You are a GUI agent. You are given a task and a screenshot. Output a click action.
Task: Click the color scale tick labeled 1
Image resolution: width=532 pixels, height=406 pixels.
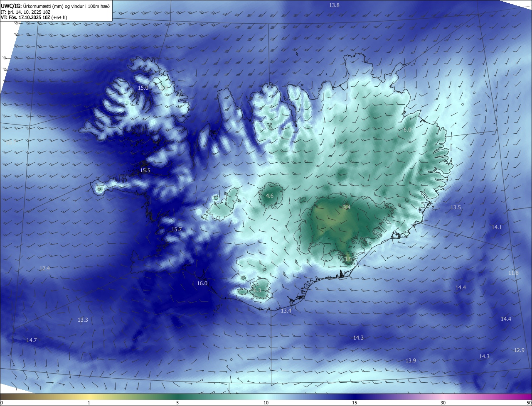click(x=89, y=403)
